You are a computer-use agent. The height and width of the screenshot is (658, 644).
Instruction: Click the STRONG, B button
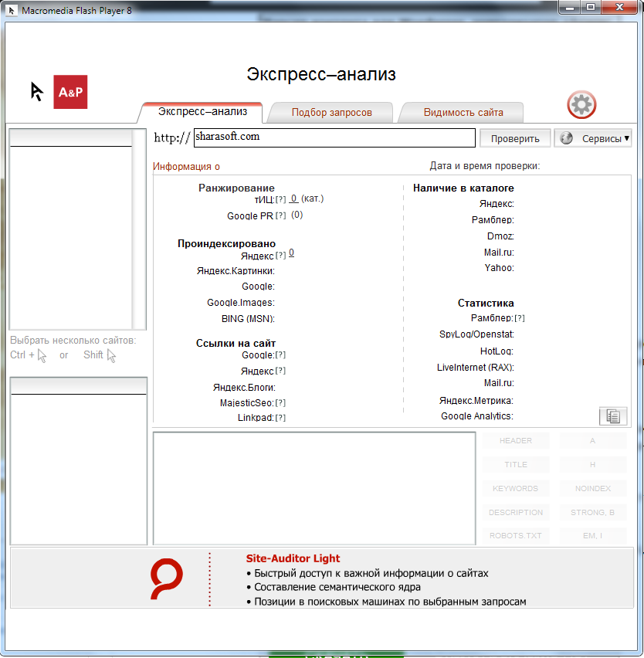click(x=593, y=512)
